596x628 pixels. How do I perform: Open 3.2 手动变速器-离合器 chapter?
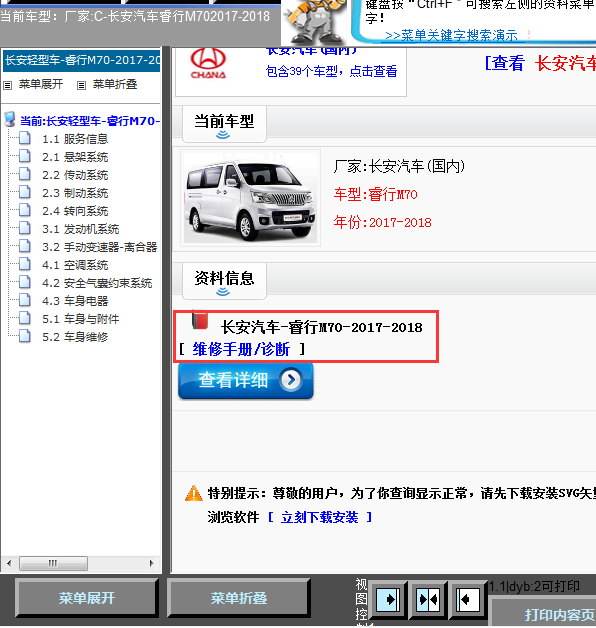tap(100, 247)
